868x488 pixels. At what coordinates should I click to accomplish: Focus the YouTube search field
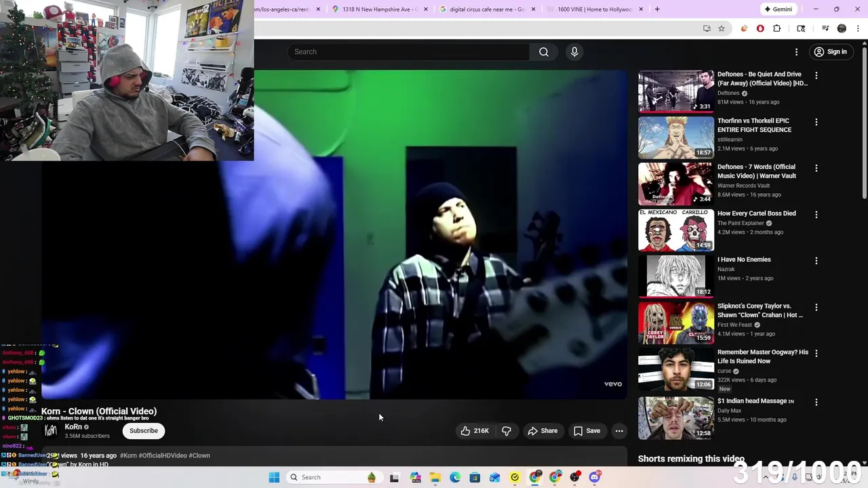[409, 52]
